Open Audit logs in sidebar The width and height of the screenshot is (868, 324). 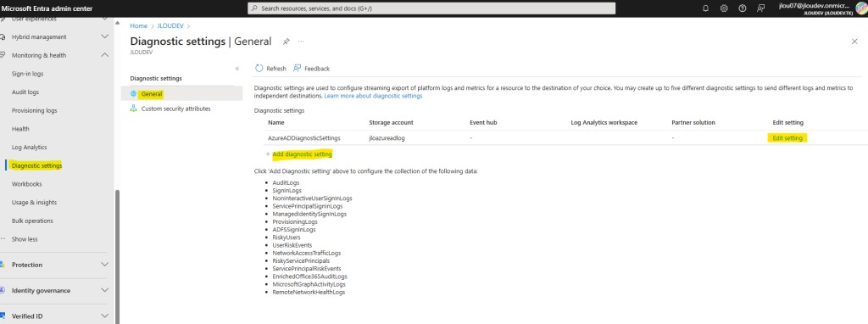(25, 92)
